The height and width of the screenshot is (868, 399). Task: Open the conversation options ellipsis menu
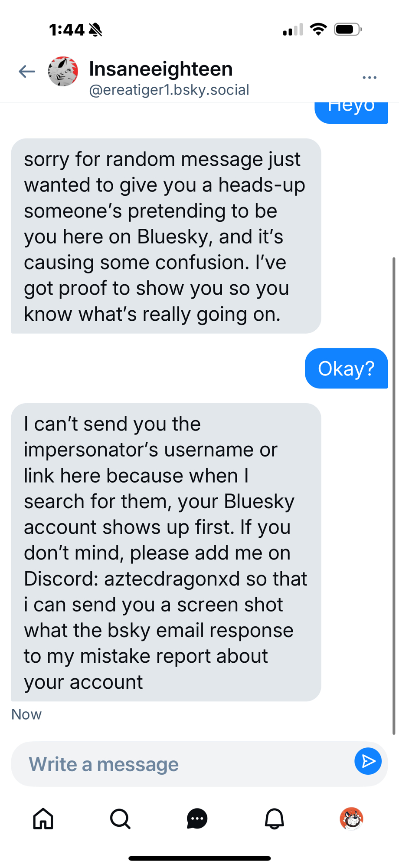[x=369, y=77]
